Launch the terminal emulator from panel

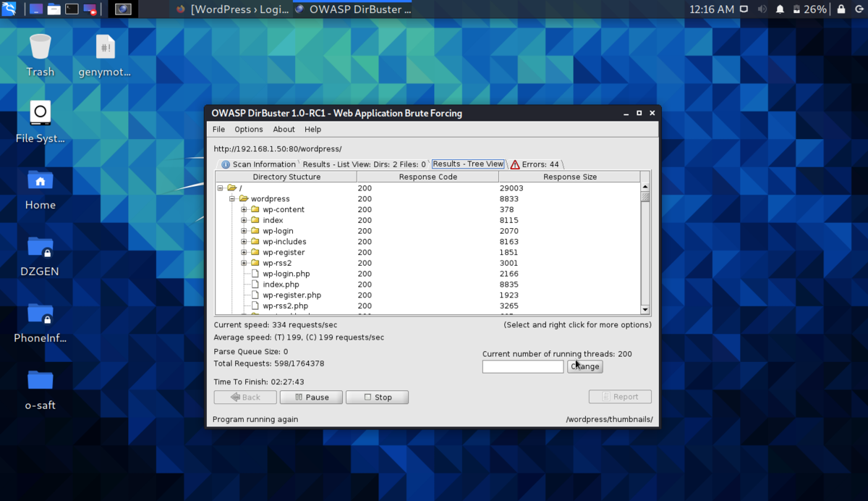(x=72, y=9)
